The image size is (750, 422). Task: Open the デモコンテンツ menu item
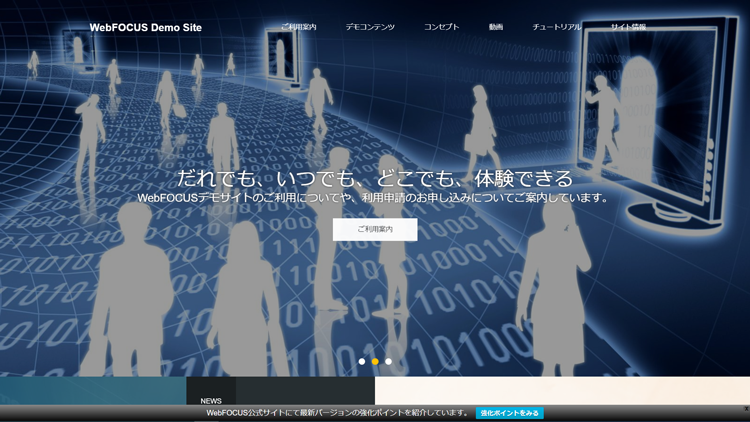click(x=370, y=27)
